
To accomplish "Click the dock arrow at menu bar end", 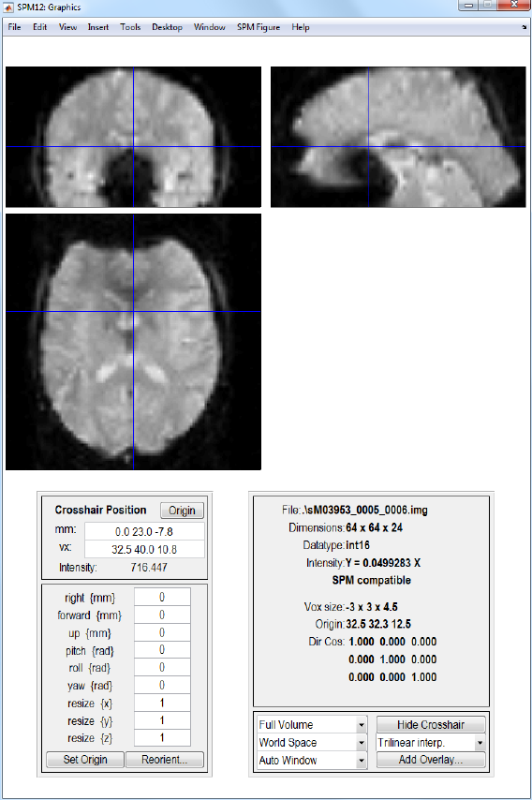I will point(524,27).
